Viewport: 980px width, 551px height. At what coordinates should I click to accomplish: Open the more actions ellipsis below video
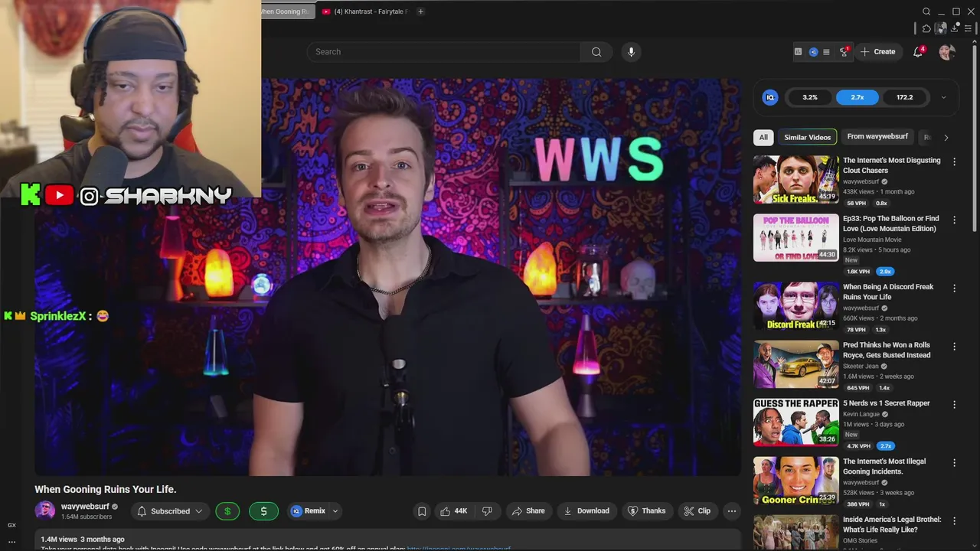coord(732,511)
